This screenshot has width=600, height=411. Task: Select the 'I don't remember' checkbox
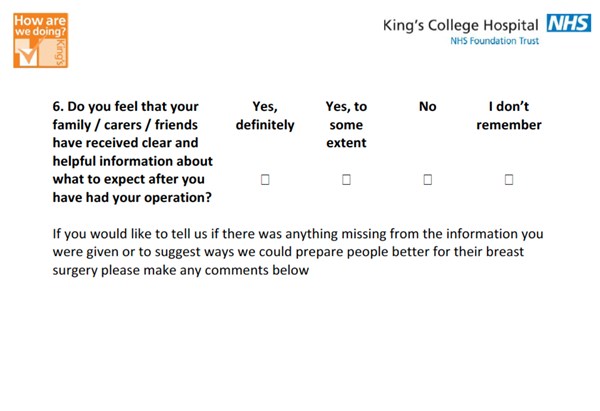coord(509,179)
